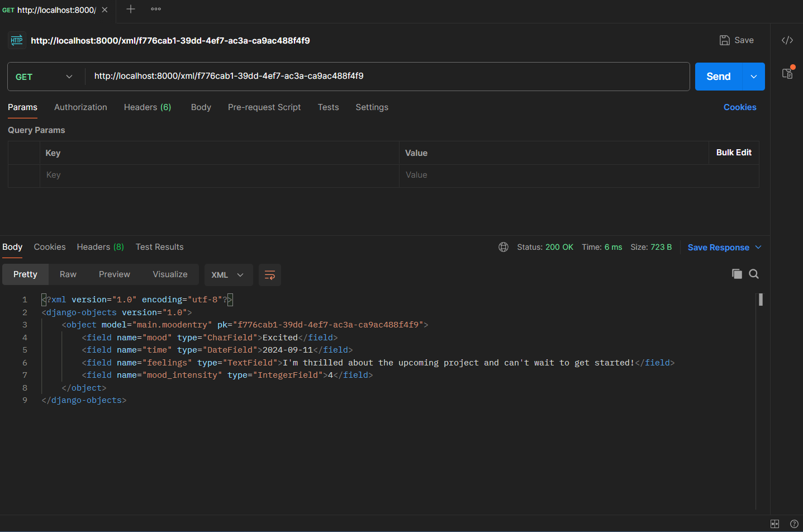
Task: Open the Tests tab
Action: (x=329, y=107)
